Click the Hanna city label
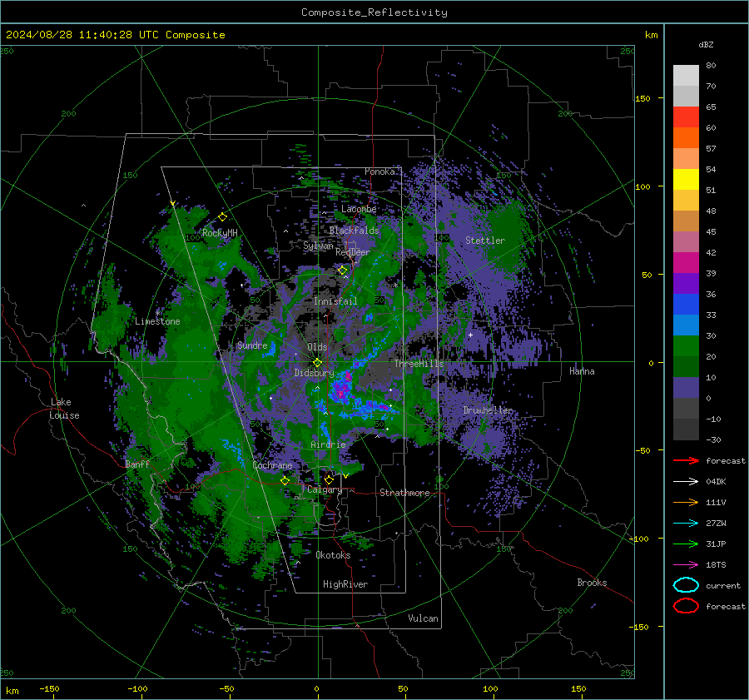749x700 pixels. click(x=582, y=370)
